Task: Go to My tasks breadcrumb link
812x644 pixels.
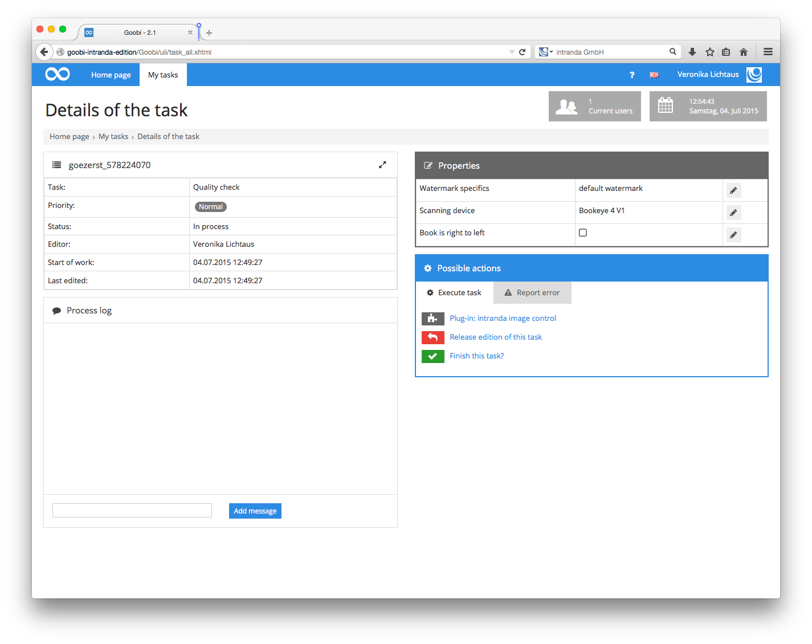Action: click(113, 137)
